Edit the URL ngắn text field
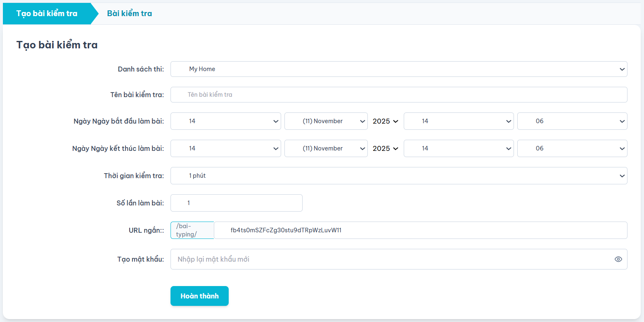 point(420,230)
